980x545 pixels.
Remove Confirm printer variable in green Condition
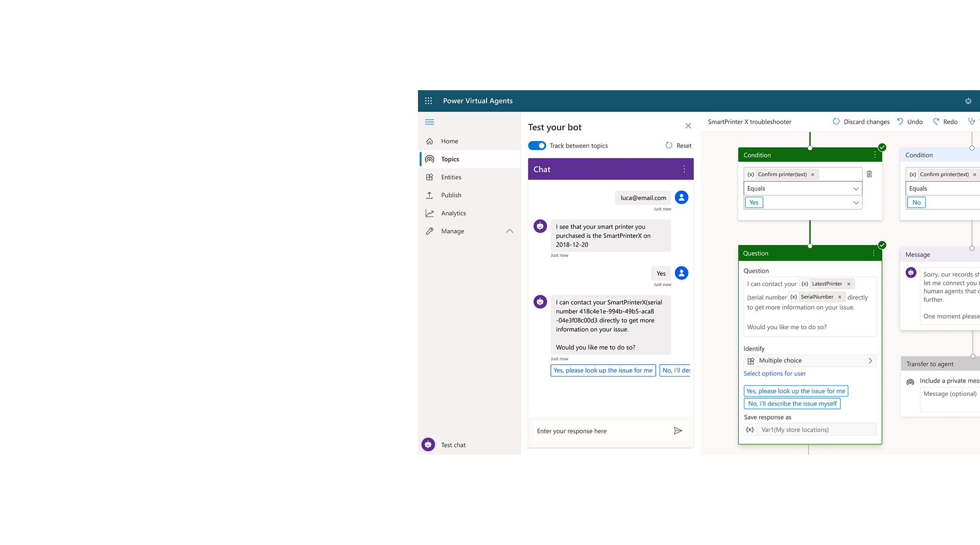coord(812,174)
